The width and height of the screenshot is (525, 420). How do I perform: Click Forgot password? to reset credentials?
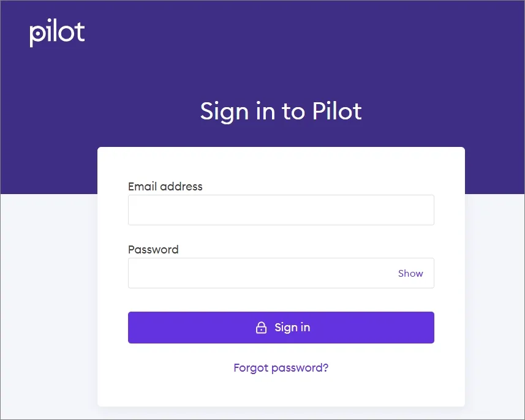[x=281, y=368]
